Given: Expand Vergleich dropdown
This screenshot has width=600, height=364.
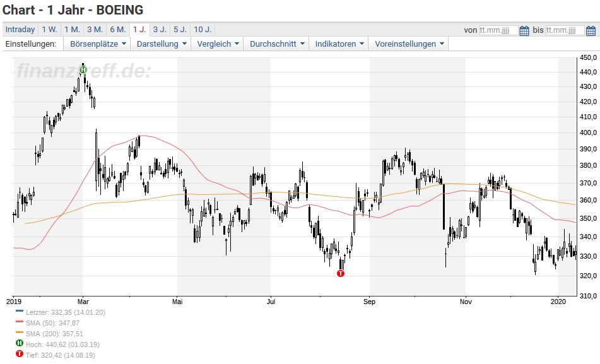Looking at the screenshot, I should 218,44.
